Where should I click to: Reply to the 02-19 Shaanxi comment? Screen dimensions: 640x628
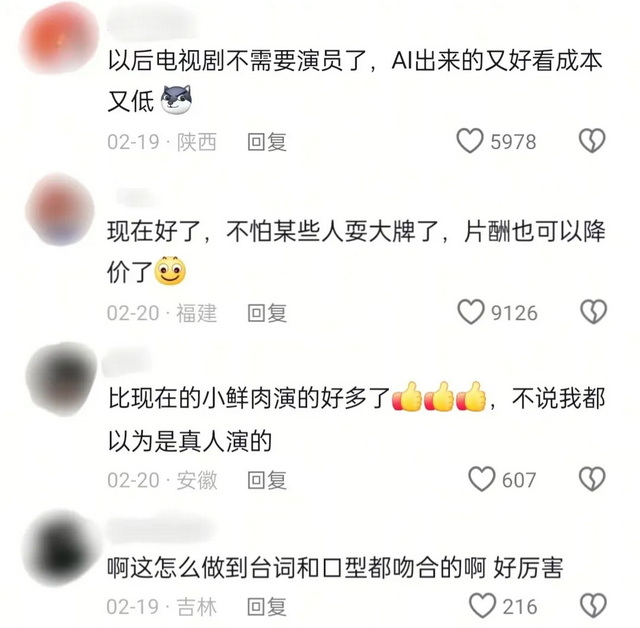(267, 142)
